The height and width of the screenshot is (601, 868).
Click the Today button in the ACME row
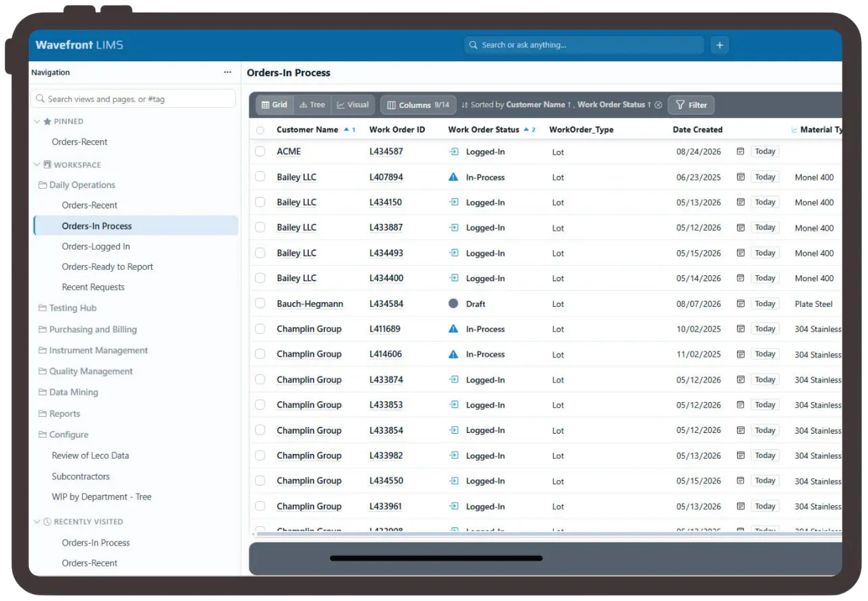tap(765, 152)
